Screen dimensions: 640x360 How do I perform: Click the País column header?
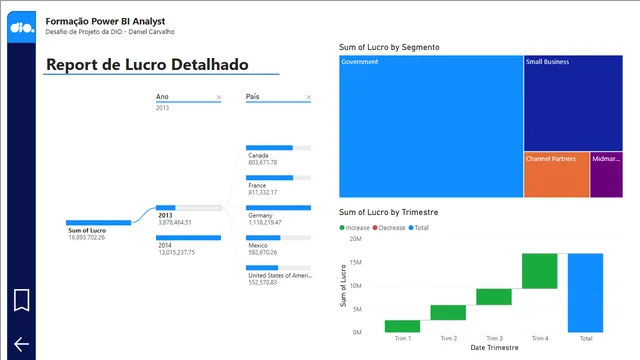[252, 97]
